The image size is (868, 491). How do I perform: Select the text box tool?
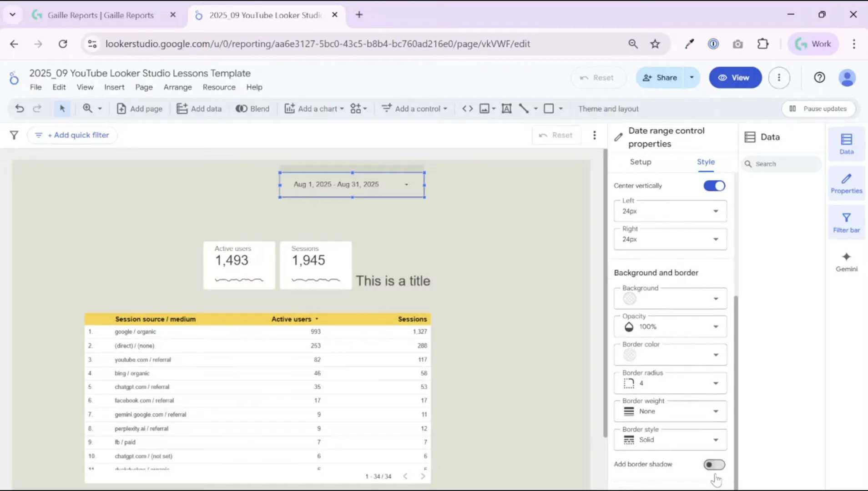coord(507,108)
